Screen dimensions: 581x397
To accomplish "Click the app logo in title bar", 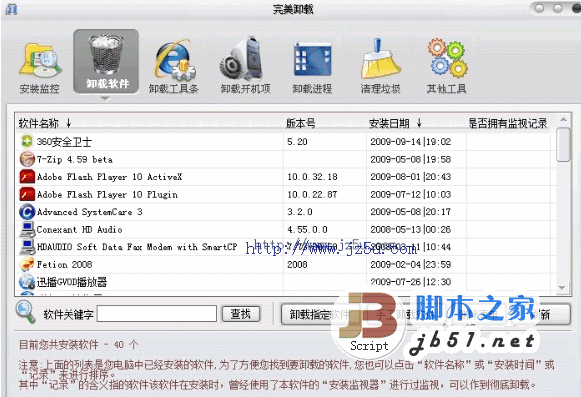I will [x=11, y=9].
